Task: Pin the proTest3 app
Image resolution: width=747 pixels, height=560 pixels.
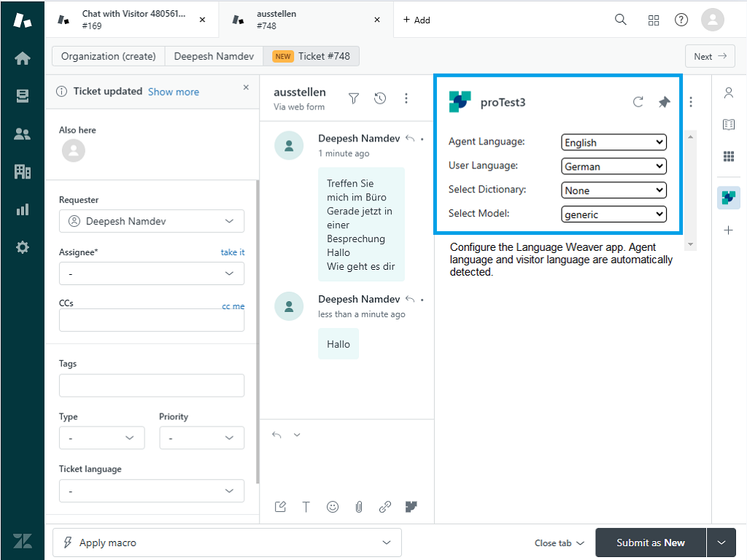Action: (x=664, y=102)
